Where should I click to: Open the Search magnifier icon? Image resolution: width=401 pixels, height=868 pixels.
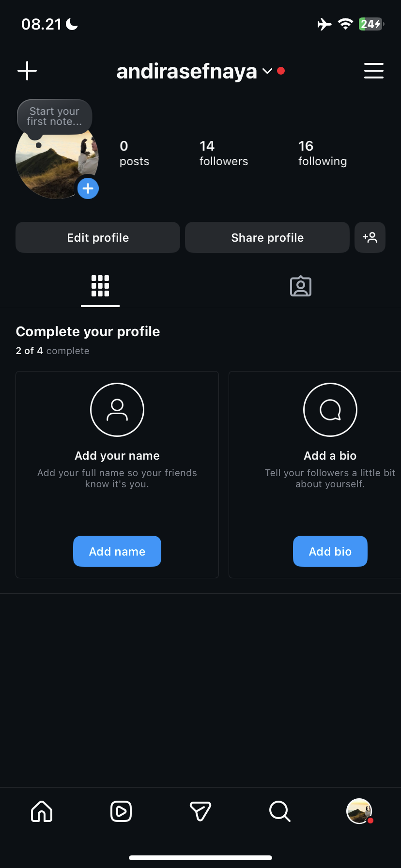[x=280, y=811]
